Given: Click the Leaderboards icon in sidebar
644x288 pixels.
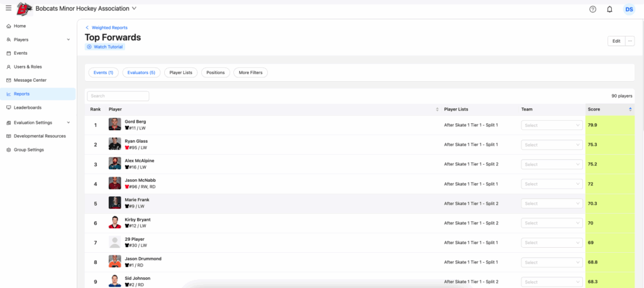Looking at the screenshot, I should pyautogui.click(x=8, y=108).
